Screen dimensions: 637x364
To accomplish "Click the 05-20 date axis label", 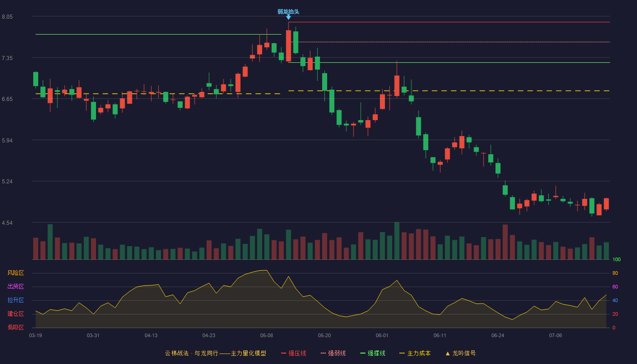I will pyautogui.click(x=324, y=335).
